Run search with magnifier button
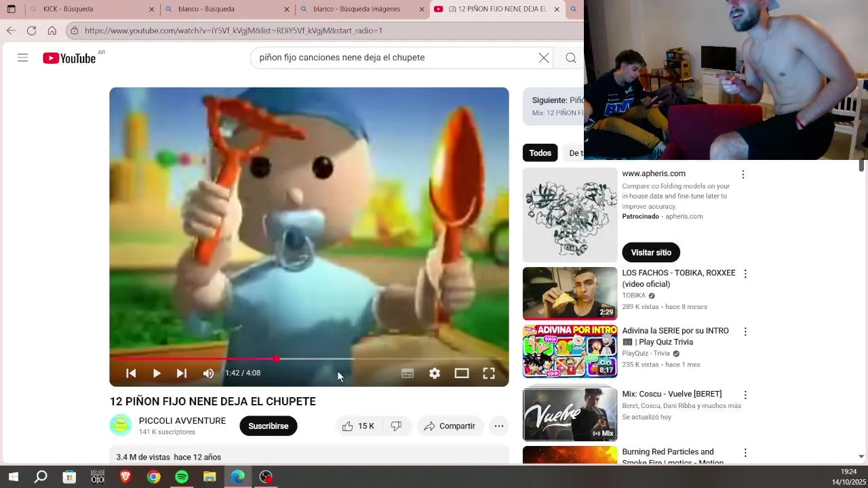Viewport: 868px width, 488px height. click(x=571, y=58)
